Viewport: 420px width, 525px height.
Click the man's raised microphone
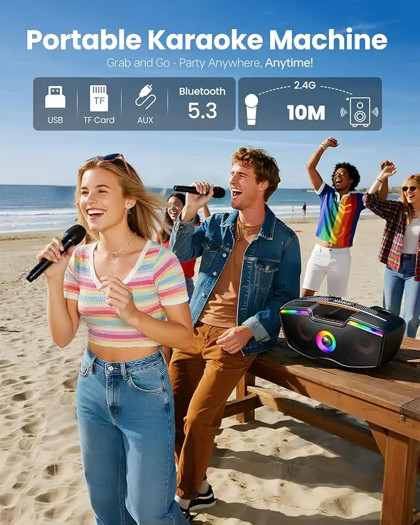tap(199, 191)
